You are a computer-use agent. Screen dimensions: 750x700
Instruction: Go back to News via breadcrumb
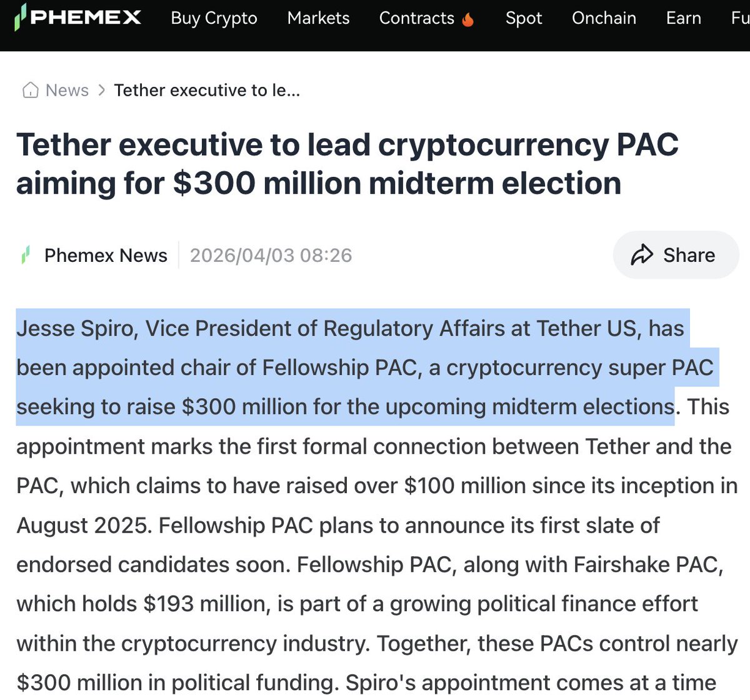[x=67, y=91]
